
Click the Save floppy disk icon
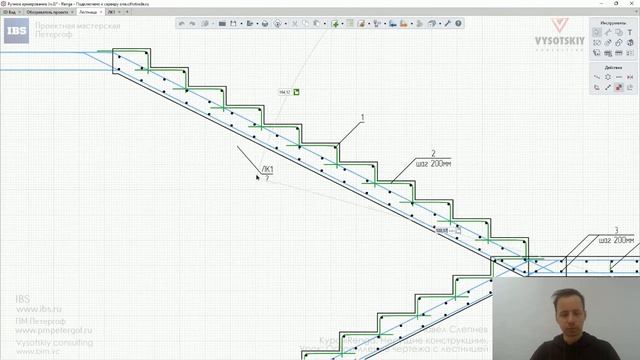(x=233, y=24)
